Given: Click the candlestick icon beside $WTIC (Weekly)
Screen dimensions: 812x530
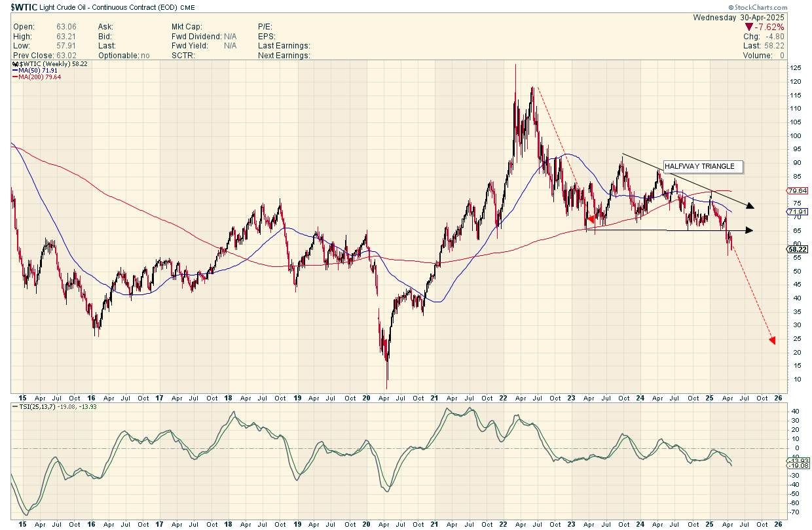Looking at the screenshot, I should coord(14,63).
